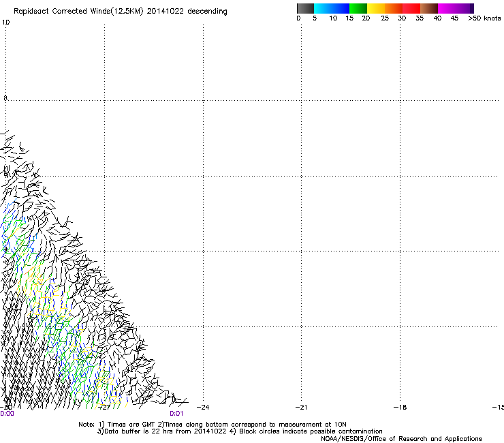The width and height of the screenshot is (504, 443).
Task: Click the '5' legend scale label
Action: (x=315, y=18)
